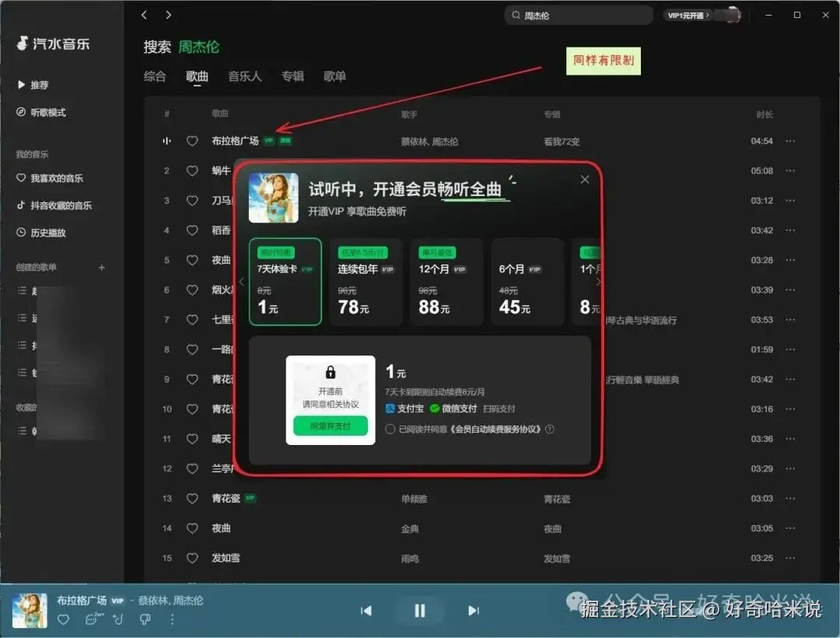Switch to the 音乐人 tab
The height and width of the screenshot is (638, 840).
click(245, 76)
